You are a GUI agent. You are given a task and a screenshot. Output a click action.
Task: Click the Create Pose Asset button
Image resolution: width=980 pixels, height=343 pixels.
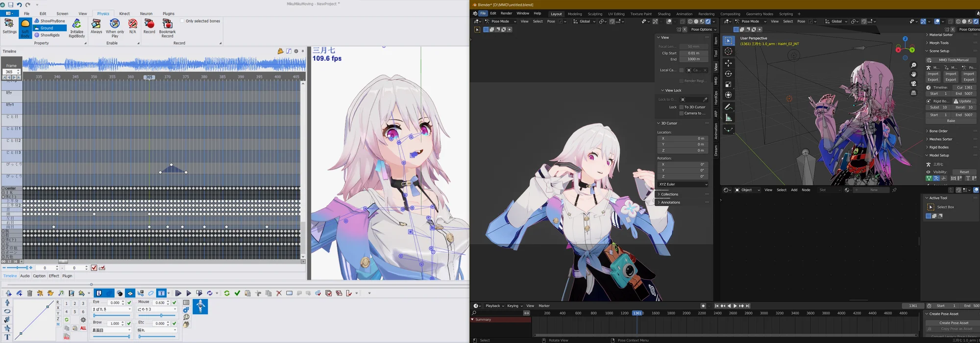(954, 323)
